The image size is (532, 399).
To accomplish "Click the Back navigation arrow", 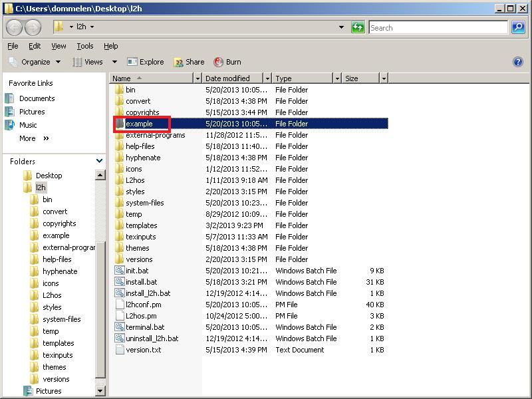I will tap(14, 27).
